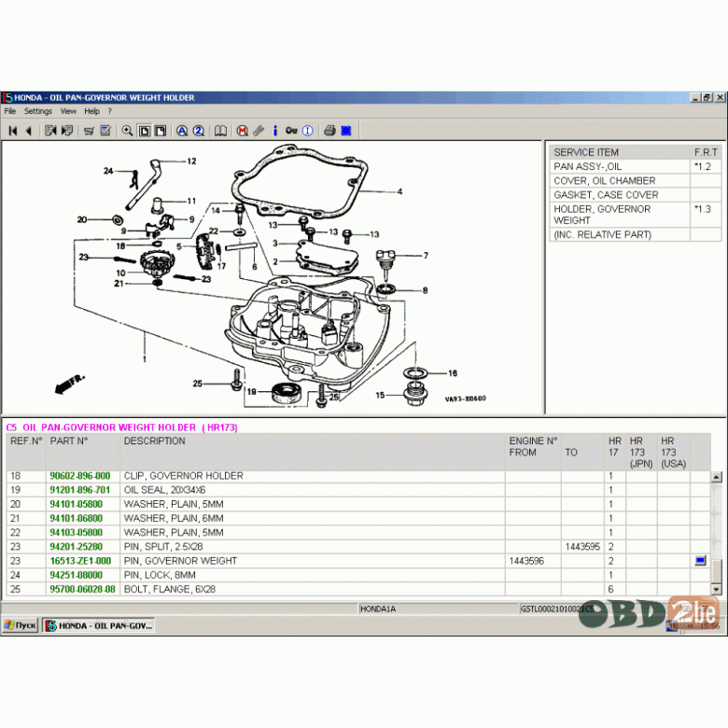Click the next block icon
This screenshot has width=728, height=728.
pyautogui.click(x=67, y=131)
